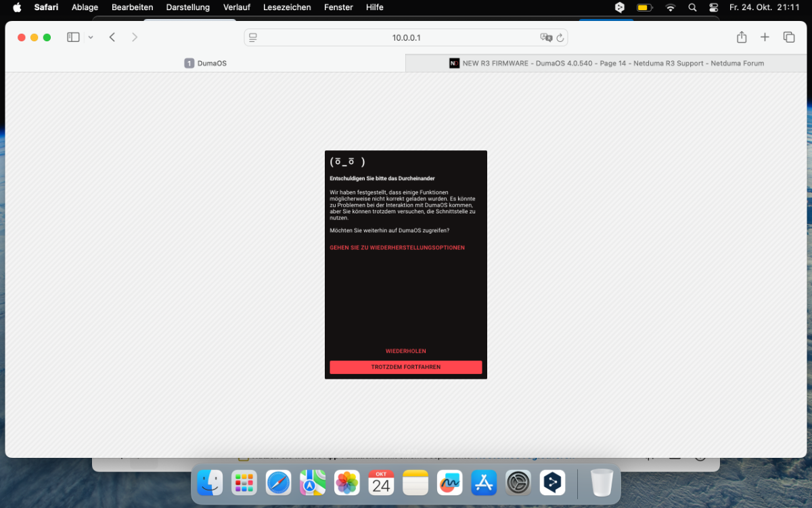Click the TROTZDEM FORTFAHREN button
812x508 pixels.
pyautogui.click(x=406, y=367)
